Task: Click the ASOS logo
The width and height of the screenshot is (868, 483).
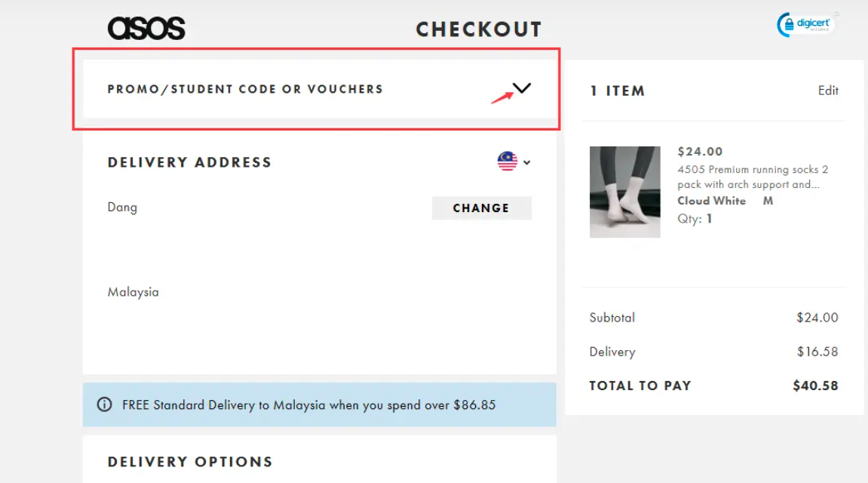Action: click(x=146, y=29)
